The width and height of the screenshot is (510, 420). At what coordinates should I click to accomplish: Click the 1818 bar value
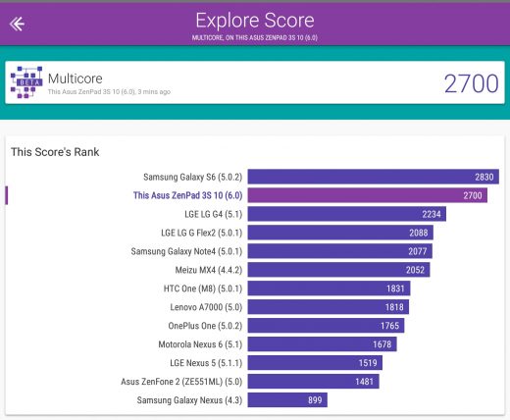coord(394,307)
